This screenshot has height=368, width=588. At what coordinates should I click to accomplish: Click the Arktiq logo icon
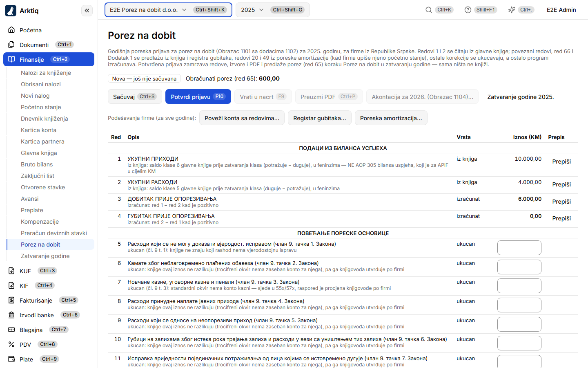[x=11, y=11]
